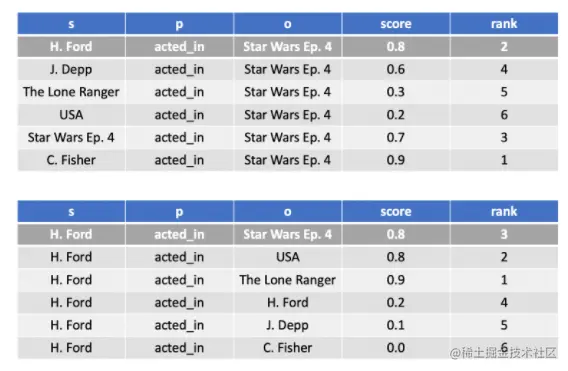
Task: Select score 0.0 in the bottom table
Action: tap(396, 348)
